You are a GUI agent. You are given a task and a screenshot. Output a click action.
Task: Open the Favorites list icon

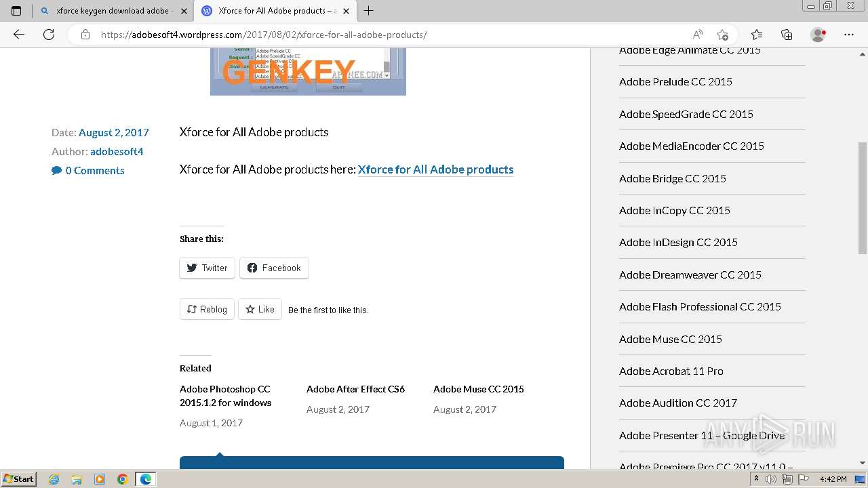[757, 35]
